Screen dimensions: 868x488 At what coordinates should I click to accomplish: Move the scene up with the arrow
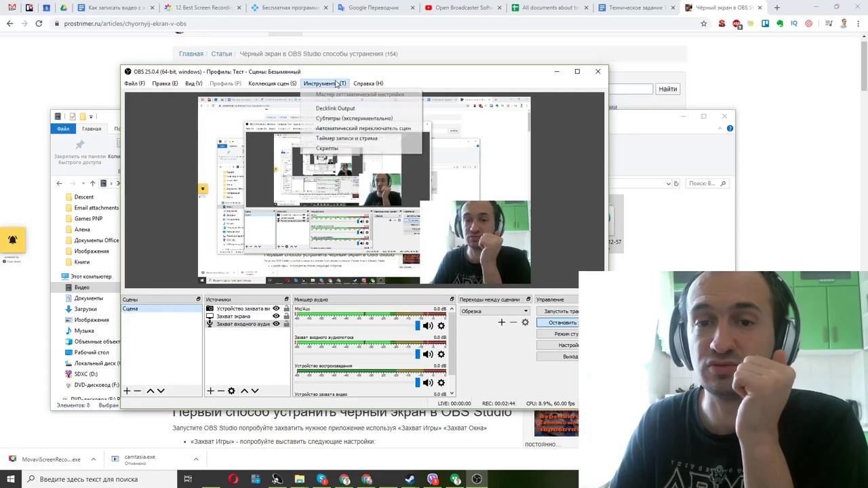151,391
